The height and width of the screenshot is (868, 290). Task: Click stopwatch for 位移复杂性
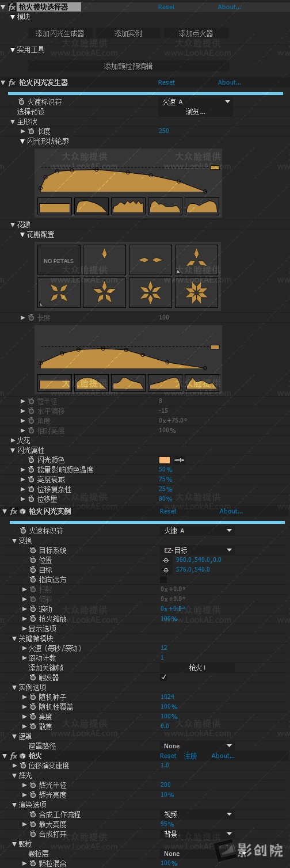tap(32, 489)
